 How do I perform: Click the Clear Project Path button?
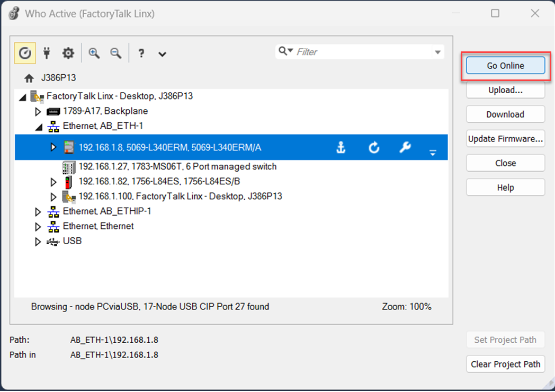tap(505, 364)
